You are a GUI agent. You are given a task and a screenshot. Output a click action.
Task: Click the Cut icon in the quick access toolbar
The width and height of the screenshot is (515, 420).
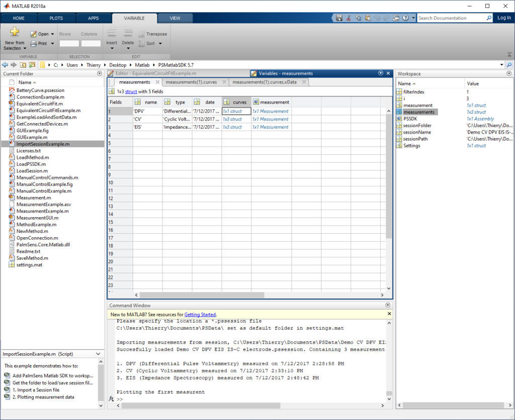pyautogui.click(x=349, y=18)
